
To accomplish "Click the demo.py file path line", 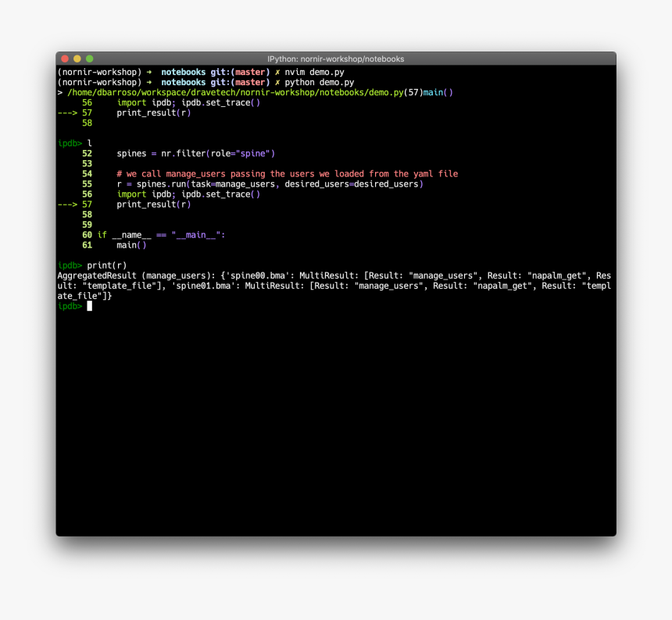I will coord(255,92).
